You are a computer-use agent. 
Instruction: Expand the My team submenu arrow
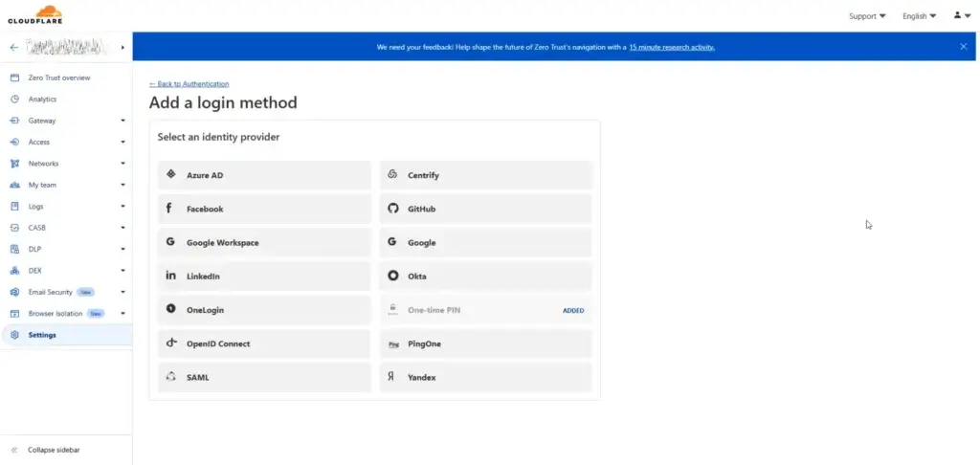123,185
